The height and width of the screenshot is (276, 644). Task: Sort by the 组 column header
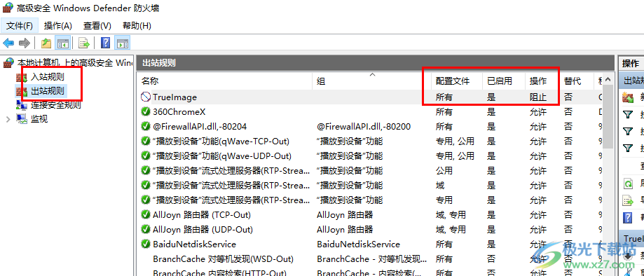coord(372,81)
